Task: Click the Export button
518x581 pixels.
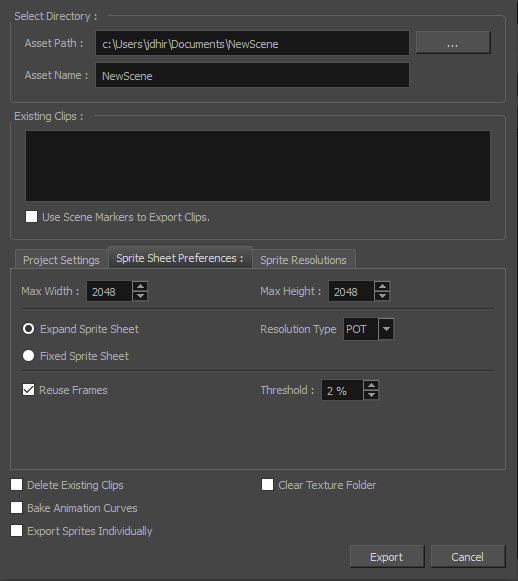Action: tap(387, 557)
